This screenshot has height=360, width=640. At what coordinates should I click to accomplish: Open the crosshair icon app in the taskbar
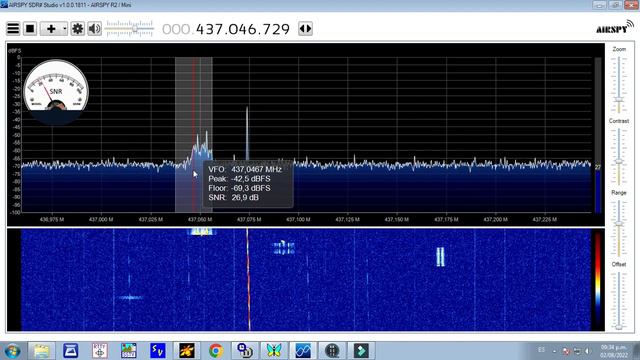pyautogui.click(x=100, y=351)
